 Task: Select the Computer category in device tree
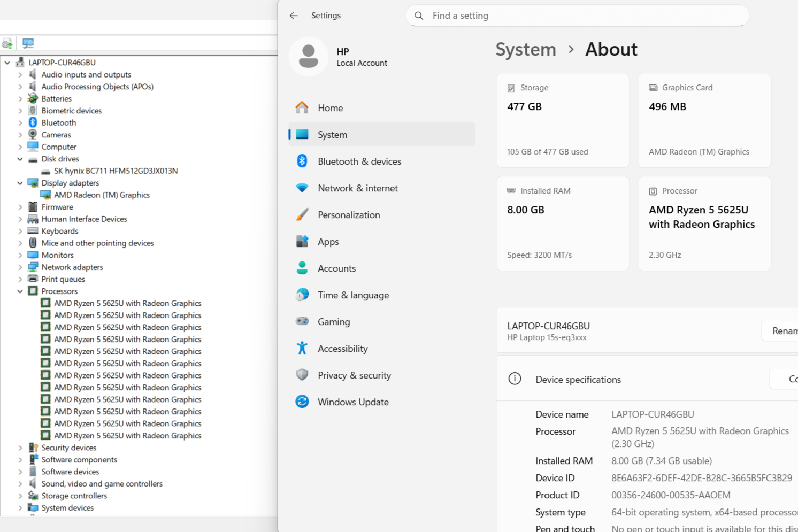pyautogui.click(x=59, y=147)
